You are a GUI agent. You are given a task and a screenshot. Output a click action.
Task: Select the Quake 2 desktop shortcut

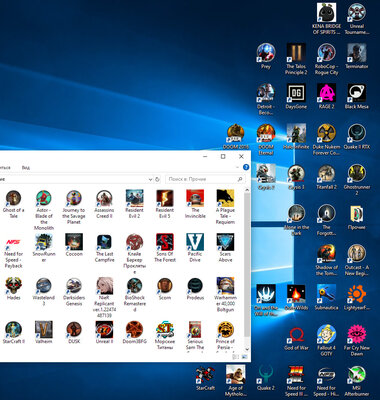(266, 378)
